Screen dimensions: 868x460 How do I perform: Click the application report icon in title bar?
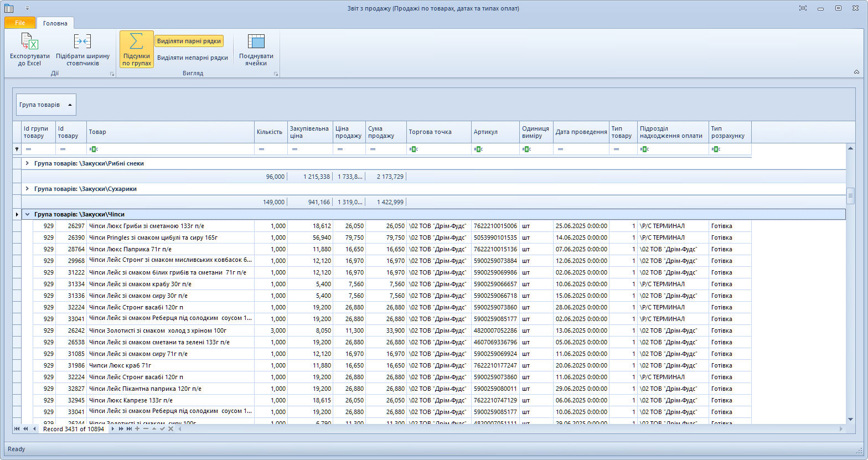click(9, 8)
